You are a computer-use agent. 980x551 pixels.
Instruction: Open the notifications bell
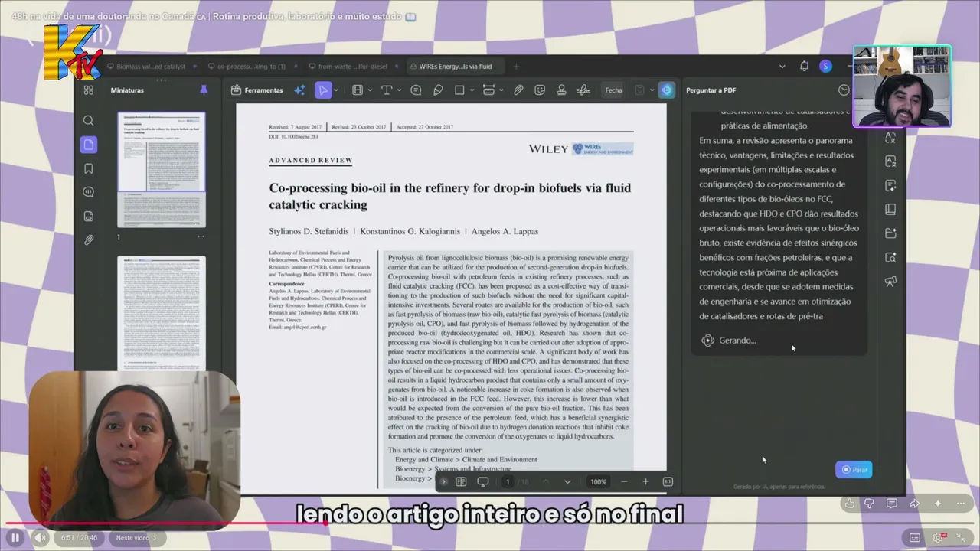(x=804, y=67)
